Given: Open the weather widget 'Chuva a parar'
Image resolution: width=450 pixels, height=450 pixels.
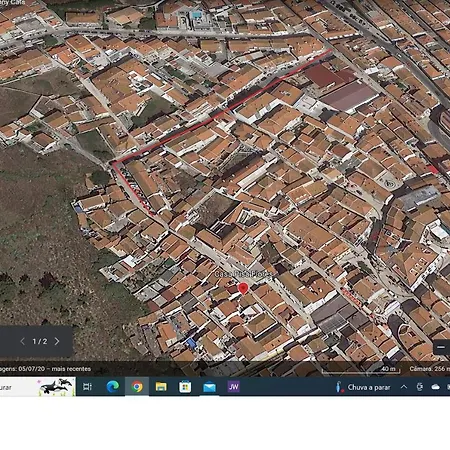Looking at the screenshot, I should click(363, 387).
